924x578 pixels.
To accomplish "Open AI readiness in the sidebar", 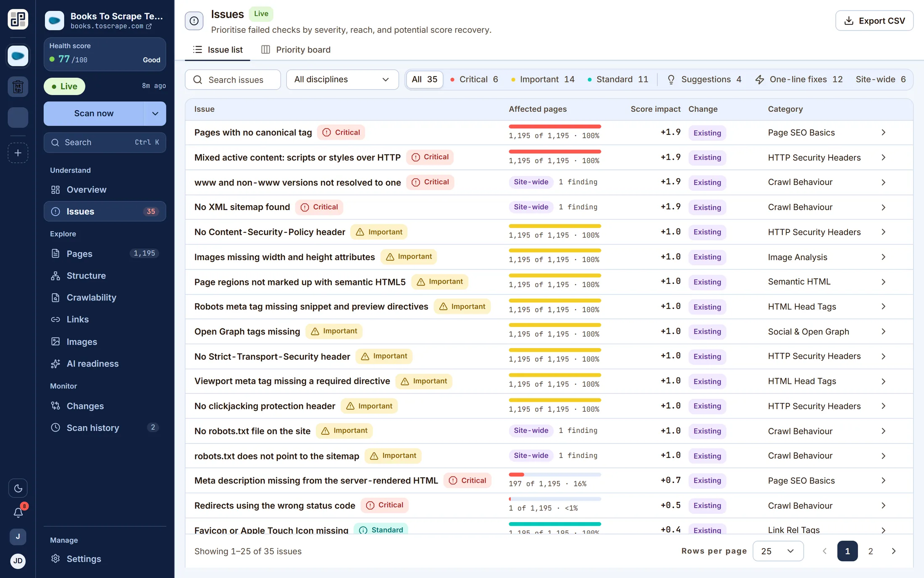I will coord(105,364).
